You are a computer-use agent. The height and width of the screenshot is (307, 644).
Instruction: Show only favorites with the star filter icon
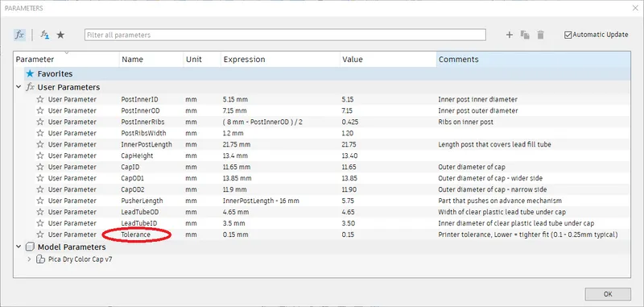[60, 35]
